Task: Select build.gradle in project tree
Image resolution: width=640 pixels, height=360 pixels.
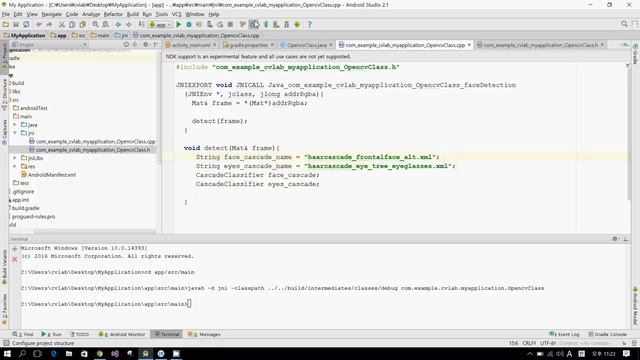Action: pos(25,208)
